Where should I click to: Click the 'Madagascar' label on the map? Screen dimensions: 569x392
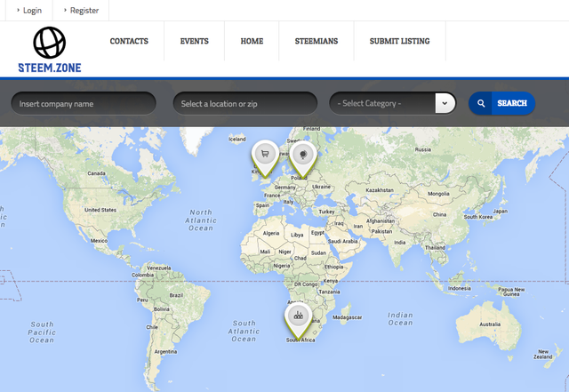(x=348, y=317)
